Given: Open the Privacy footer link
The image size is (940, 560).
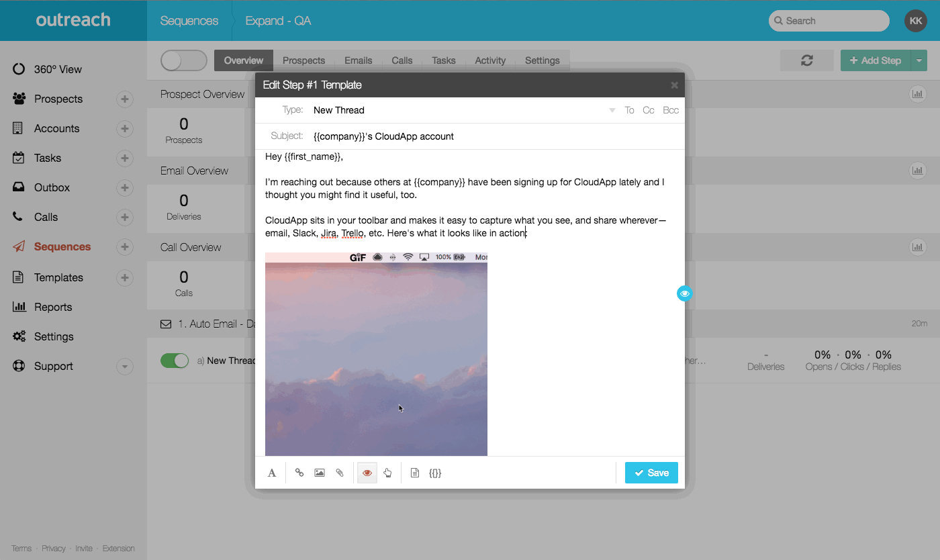Looking at the screenshot, I should click(x=54, y=549).
